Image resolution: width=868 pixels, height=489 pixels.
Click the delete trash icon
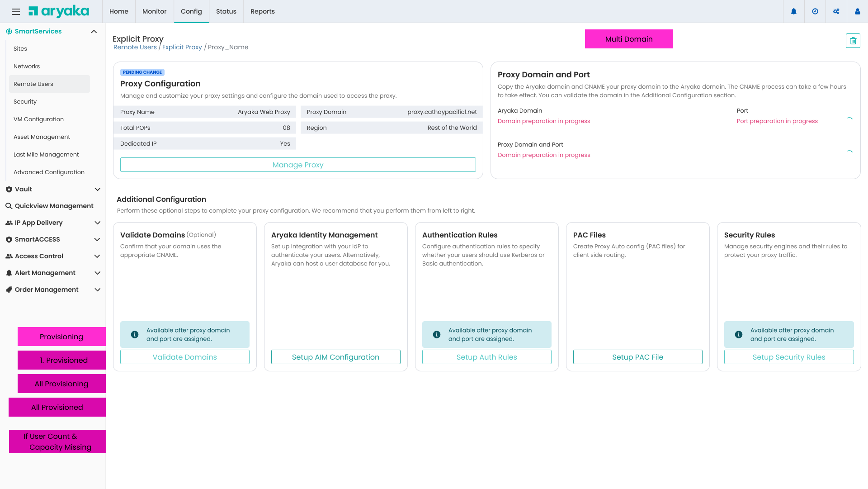[x=853, y=41]
